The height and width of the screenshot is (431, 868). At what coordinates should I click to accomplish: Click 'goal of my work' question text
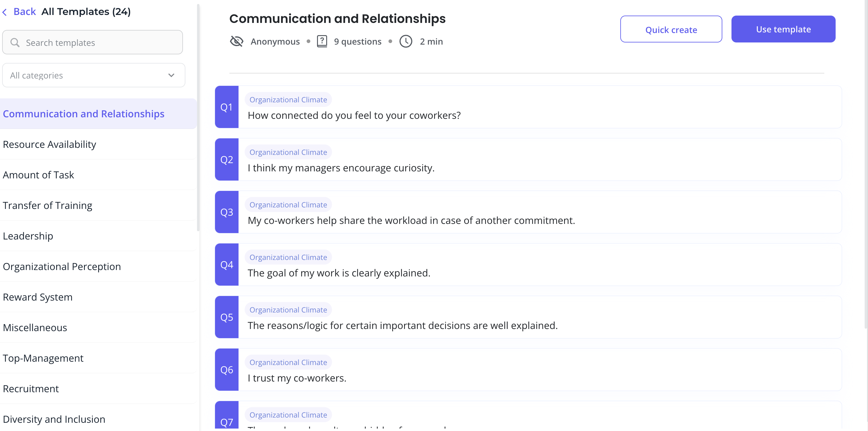[339, 273]
